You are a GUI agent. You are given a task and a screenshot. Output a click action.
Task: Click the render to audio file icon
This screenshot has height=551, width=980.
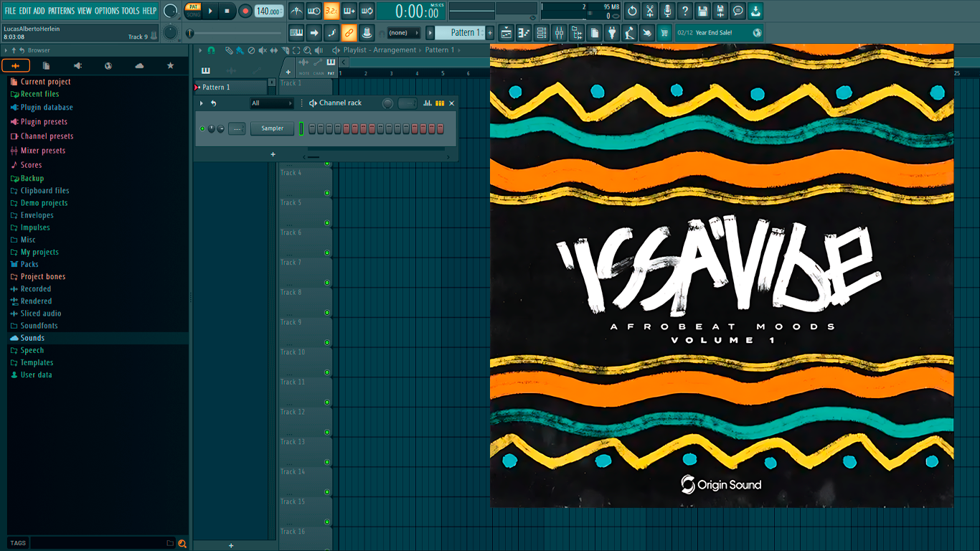720,11
